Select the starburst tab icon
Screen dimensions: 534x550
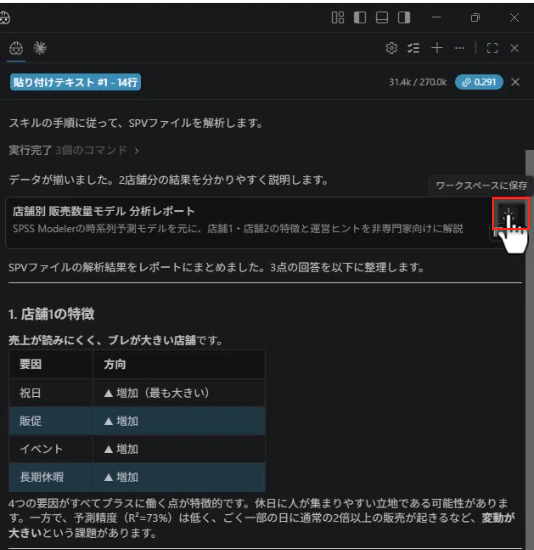pos(40,48)
